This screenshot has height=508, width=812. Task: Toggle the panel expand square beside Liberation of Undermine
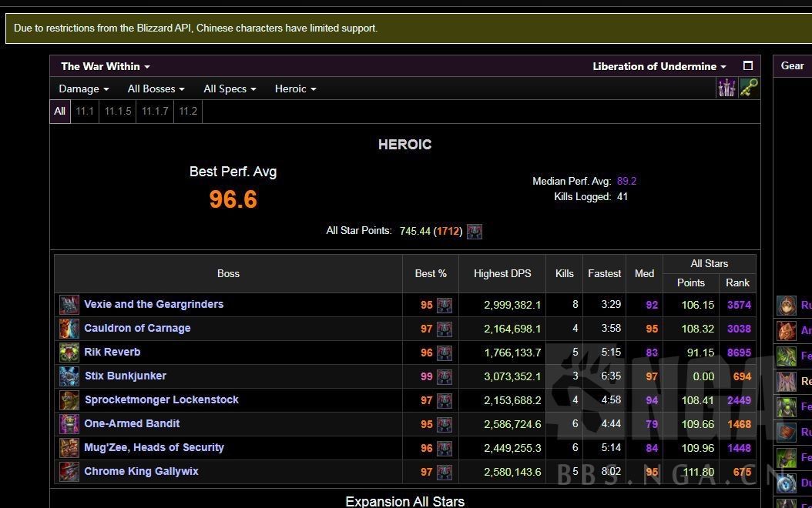747,66
